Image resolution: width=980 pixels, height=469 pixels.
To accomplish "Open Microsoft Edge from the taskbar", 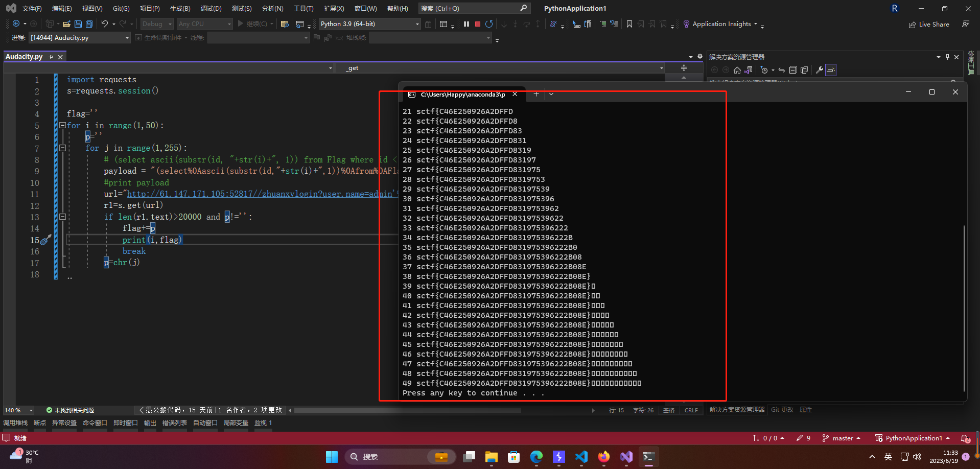I will 536,457.
